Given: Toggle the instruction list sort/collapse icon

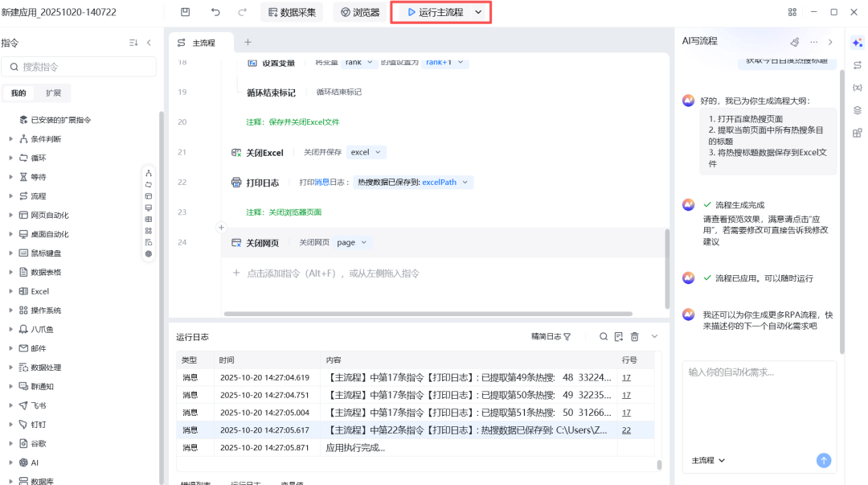Looking at the screenshot, I should tap(133, 43).
